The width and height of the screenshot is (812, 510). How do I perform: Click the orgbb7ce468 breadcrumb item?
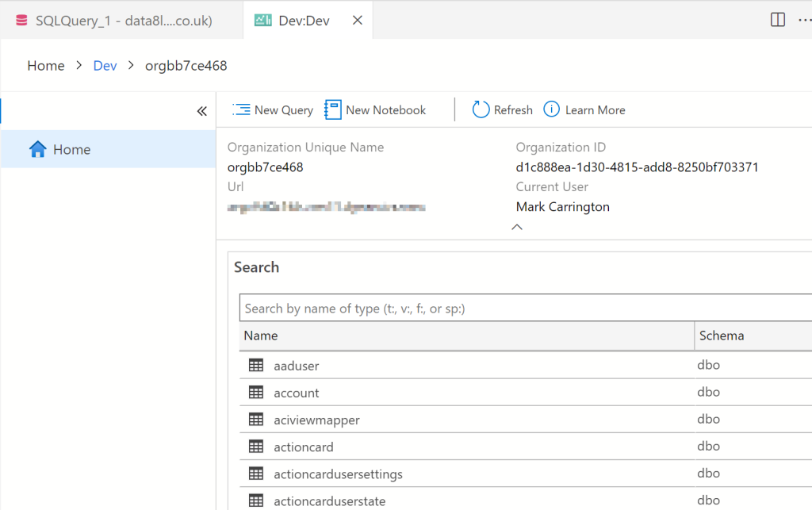point(186,66)
